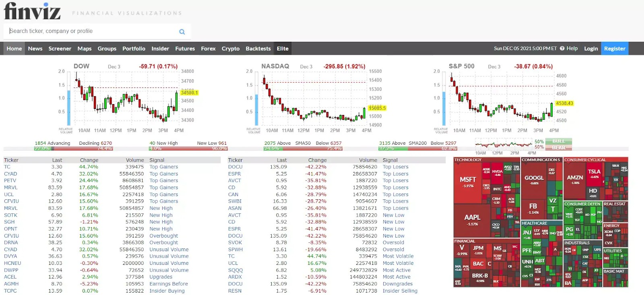Open the Maps menu tab
Viewport: 644px width, 295px height.
(85, 49)
